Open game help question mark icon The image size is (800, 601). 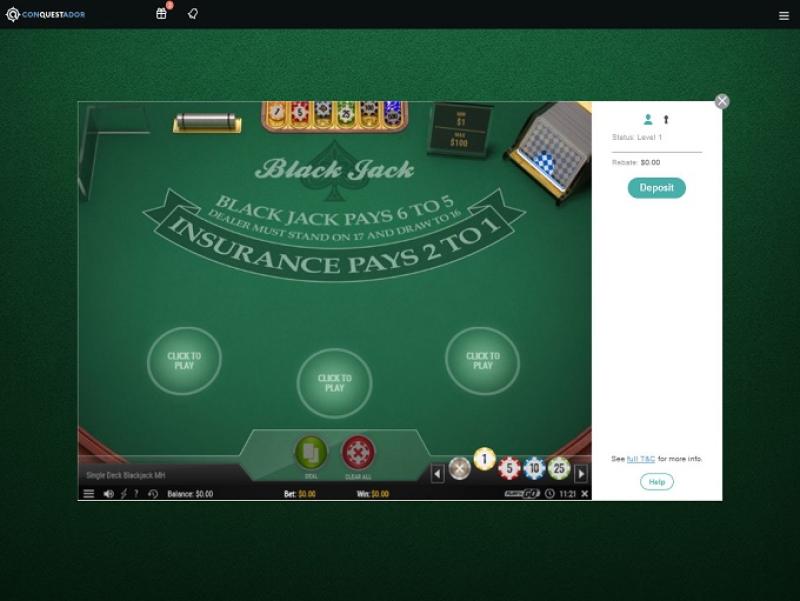click(136, 494)
